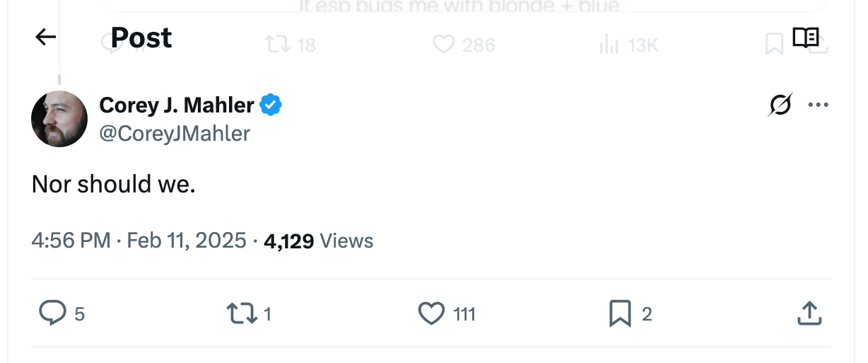Click the blue verified badge

coord(271,105)
